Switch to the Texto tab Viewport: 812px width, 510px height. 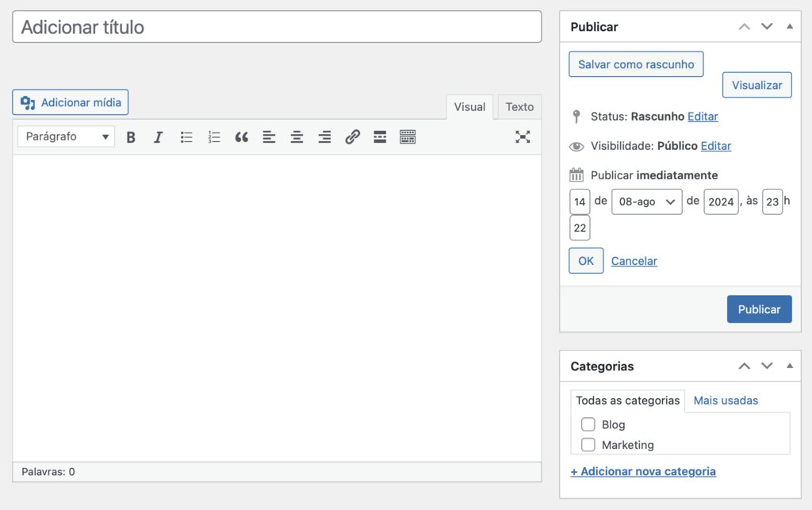point(519,106)
